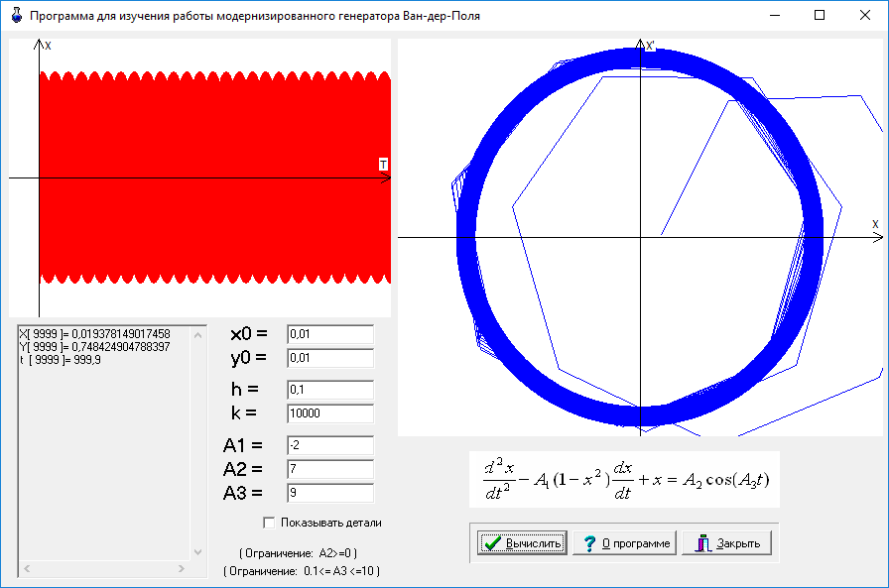Click the T axis label on time plot
The height and width of the screenshot is (588, 889).
pos(383,165)
